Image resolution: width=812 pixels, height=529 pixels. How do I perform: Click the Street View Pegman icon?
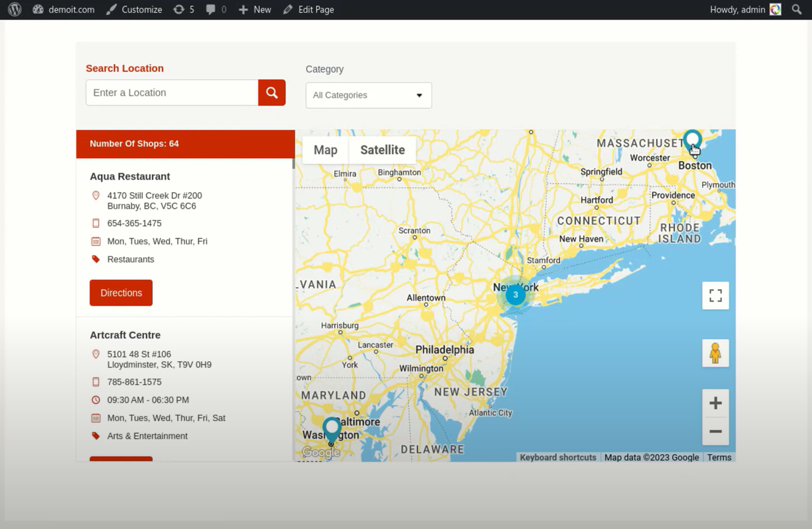point(715,353)
